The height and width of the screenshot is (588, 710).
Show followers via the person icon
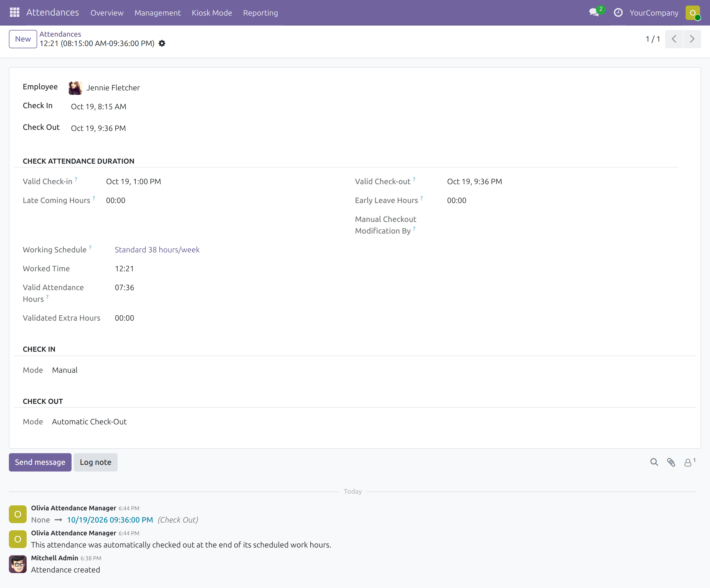tap(689, 462)
